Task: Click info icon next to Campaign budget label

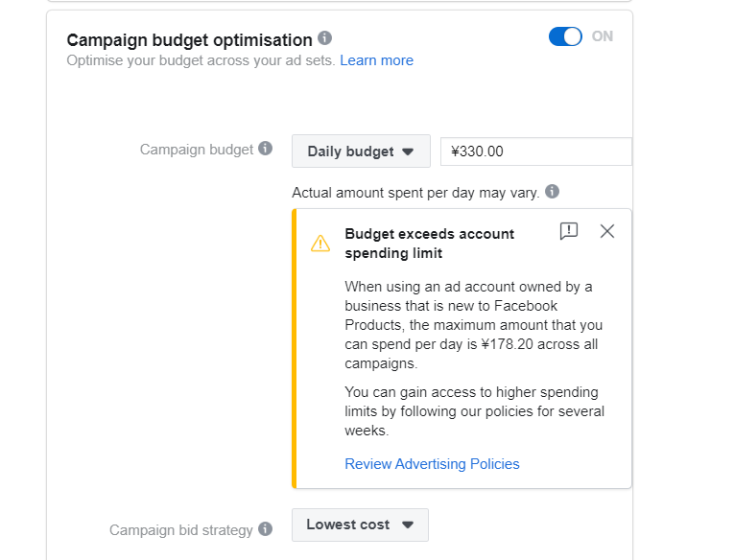Action: pyautogui.click(x=266, y=149)
